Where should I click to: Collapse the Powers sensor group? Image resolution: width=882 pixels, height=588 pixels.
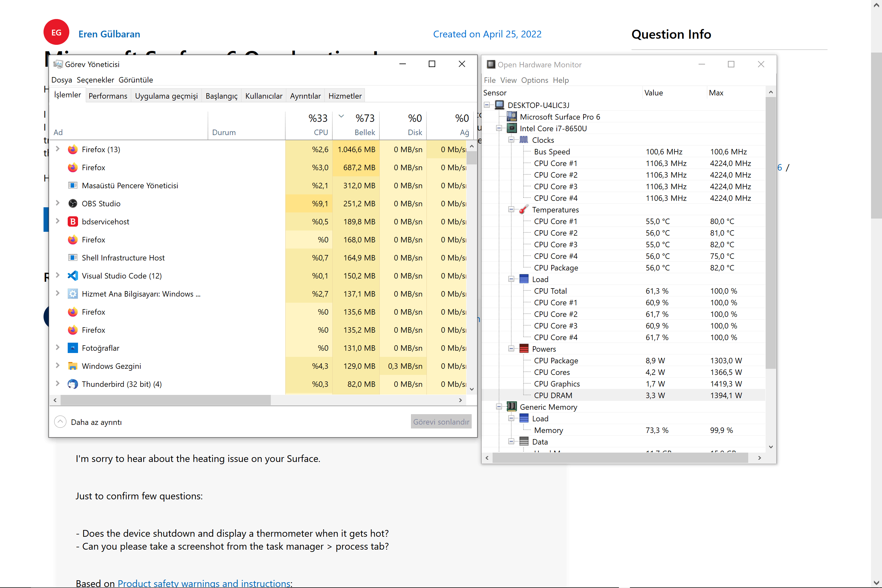click(x=511, y=349)
